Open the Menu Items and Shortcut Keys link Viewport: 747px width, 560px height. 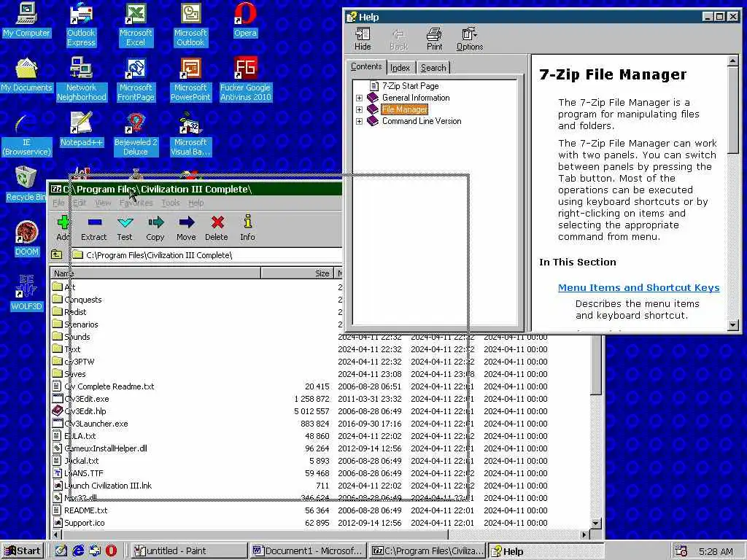[639, 287]
